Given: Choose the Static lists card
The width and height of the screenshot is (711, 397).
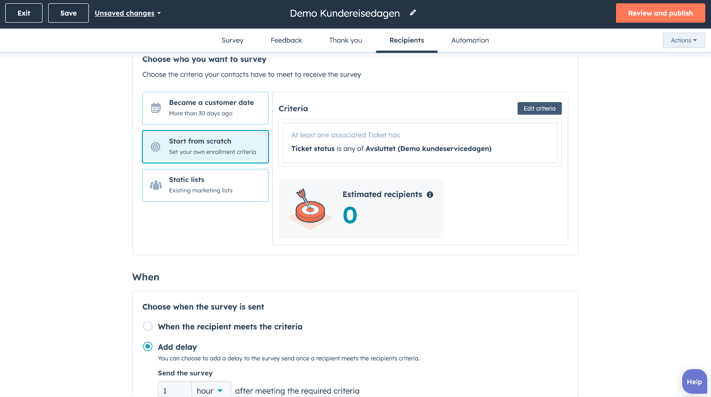Looking at the screenshot, I should click(x=205, y=185).
